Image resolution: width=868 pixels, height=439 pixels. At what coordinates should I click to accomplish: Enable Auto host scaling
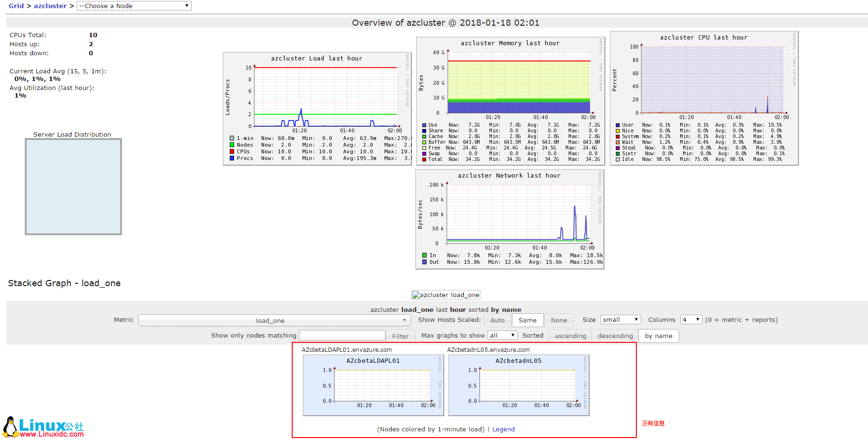498,319
